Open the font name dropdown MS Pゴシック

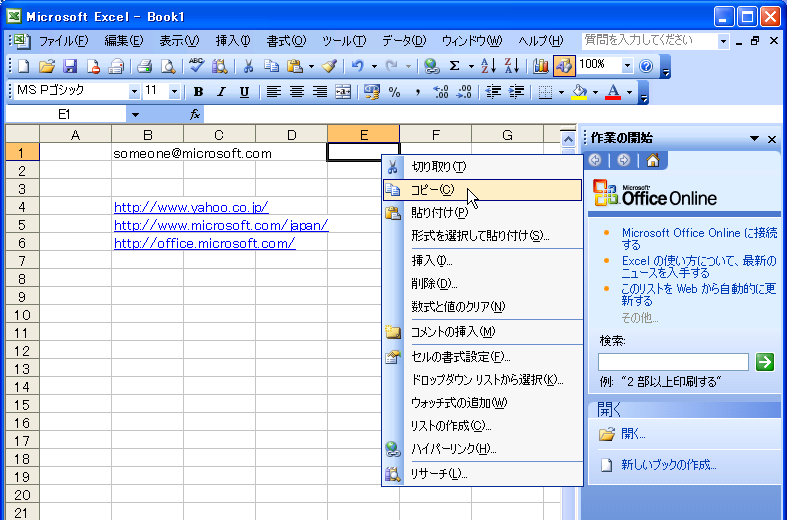(134, 92)
